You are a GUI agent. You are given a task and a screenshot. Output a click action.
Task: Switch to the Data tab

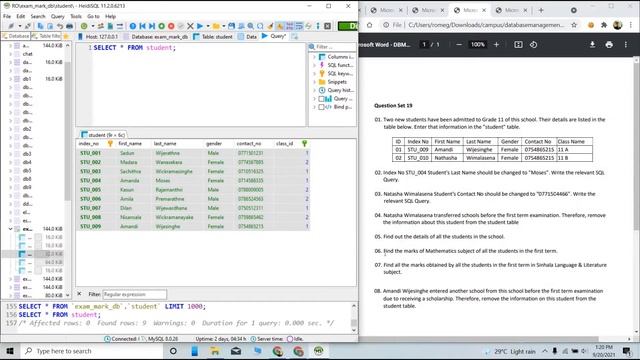click(x=247, y=37)
